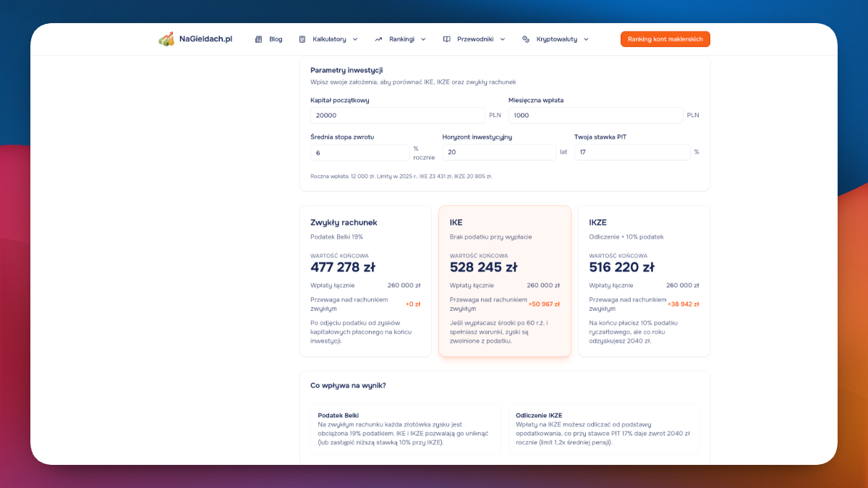This screenshot has height=488, width=868.
Task: Focus the Miesięczna wpłata input field
Action: coord(596,115)
